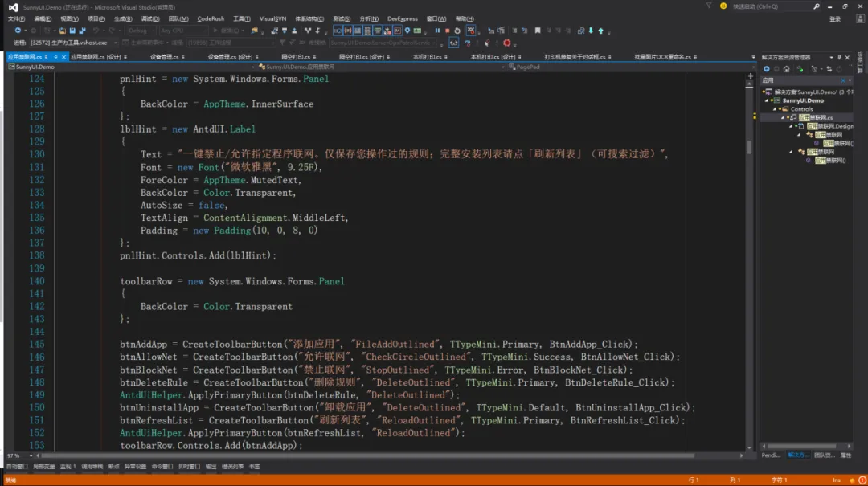
Task: Open the 局部变量 bottom panel tab
Action: pos(43,467)
